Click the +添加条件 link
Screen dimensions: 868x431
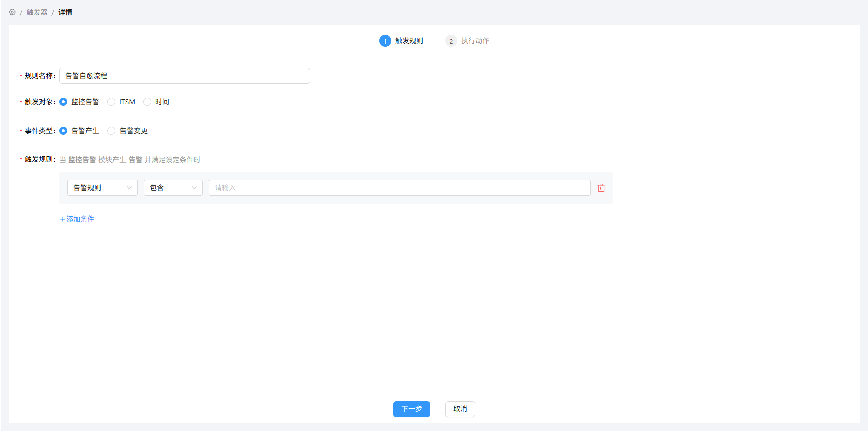click(x=77, y=219)
